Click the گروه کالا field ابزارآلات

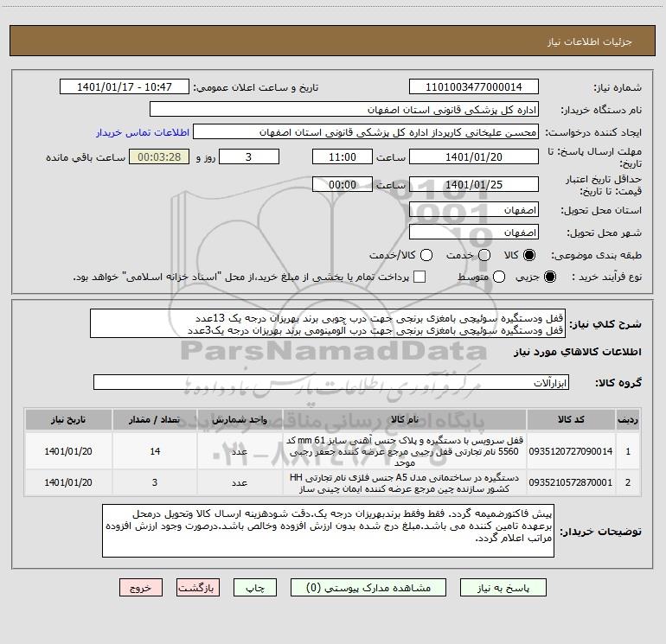(x=331, y=382)
